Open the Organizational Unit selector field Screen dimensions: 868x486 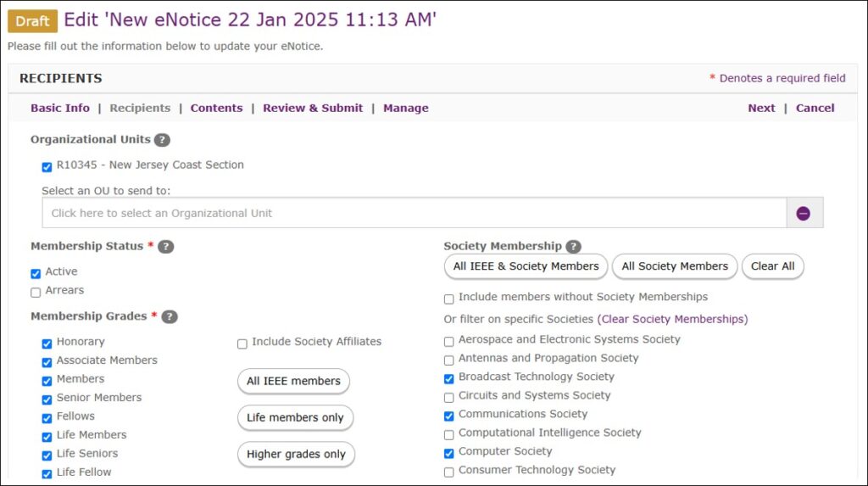(414, 213)
